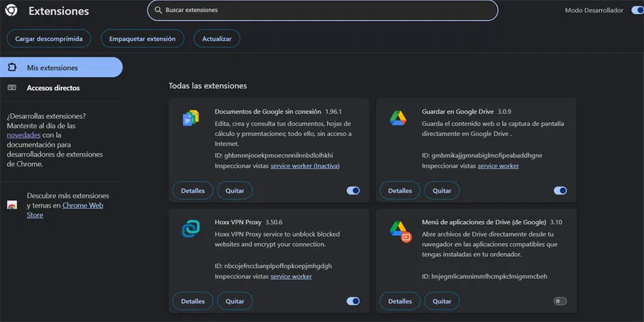The width and height of the screenshot is (644, 322).
Task: Click Actualizar button
Action: [x=217, y=39]
